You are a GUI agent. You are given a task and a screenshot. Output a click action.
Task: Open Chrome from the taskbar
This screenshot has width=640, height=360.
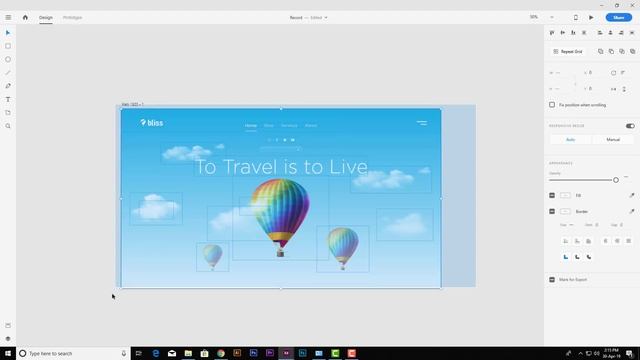point(221,353)
